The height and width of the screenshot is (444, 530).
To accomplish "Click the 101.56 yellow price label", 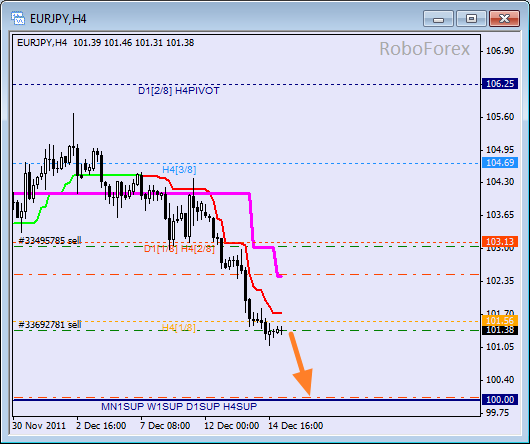I will [x=500, y=320].
